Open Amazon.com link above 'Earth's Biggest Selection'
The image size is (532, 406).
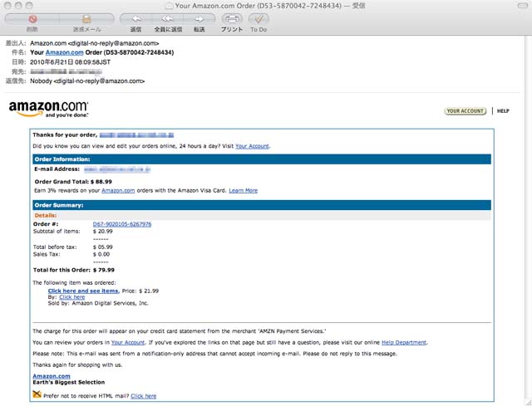pos(52,376)
